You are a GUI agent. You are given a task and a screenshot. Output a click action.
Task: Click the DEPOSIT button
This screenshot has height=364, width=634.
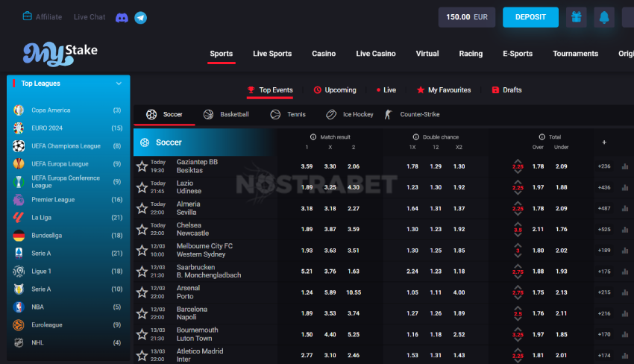tap(530, 17)
